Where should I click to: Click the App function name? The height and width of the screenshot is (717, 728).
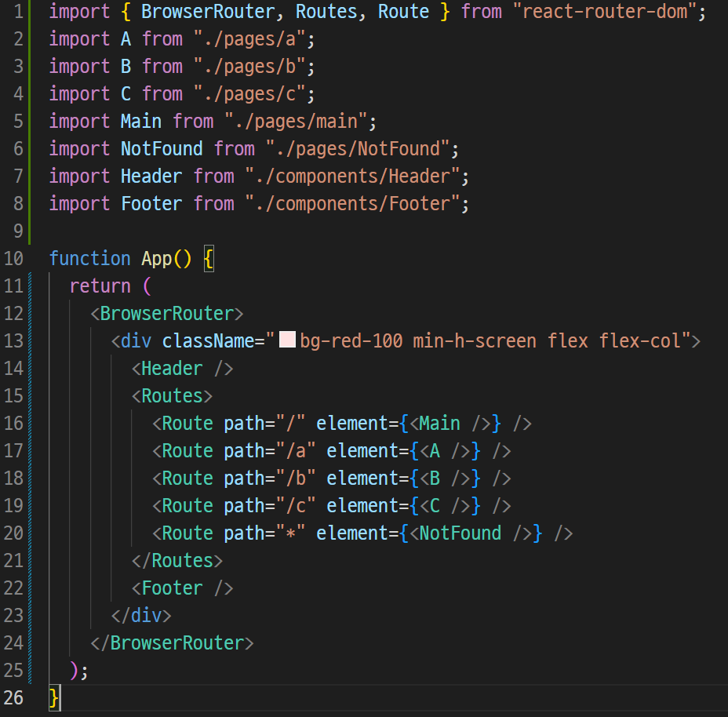coord(156,258)
